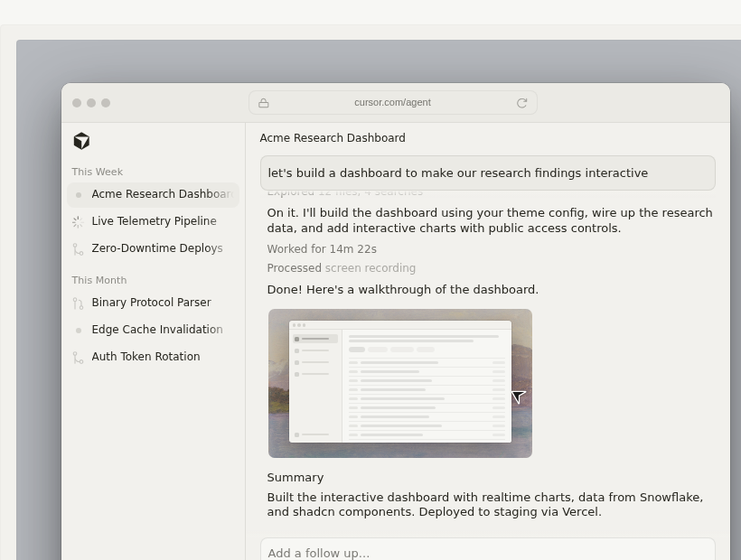This screenshot has width=741, height=560.
Task: Click the status dot beside Acme Research Dashboard
Action: tap(79, 194)
